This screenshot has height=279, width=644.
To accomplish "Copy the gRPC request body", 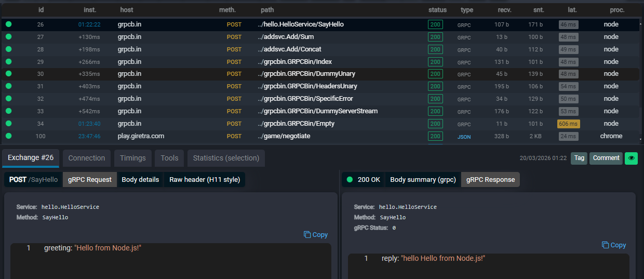I will coord(316,235).
